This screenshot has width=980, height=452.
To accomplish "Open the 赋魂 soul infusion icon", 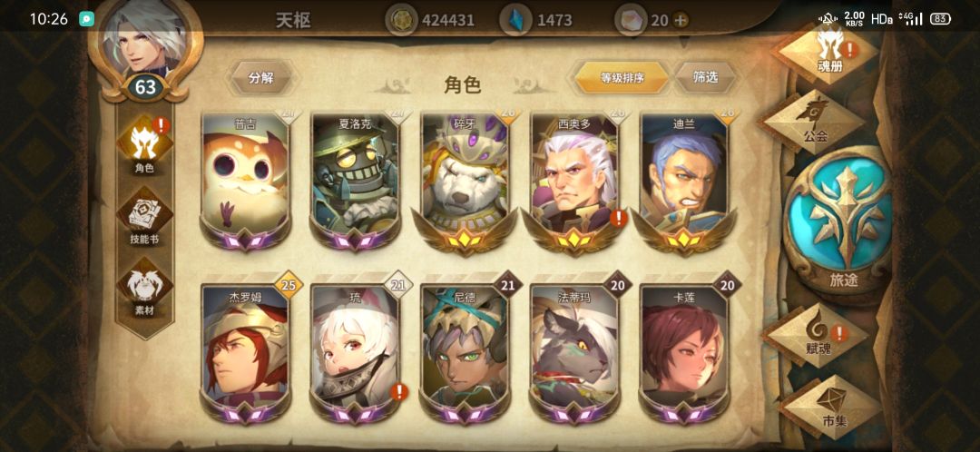I will click(x=817, y=337).
